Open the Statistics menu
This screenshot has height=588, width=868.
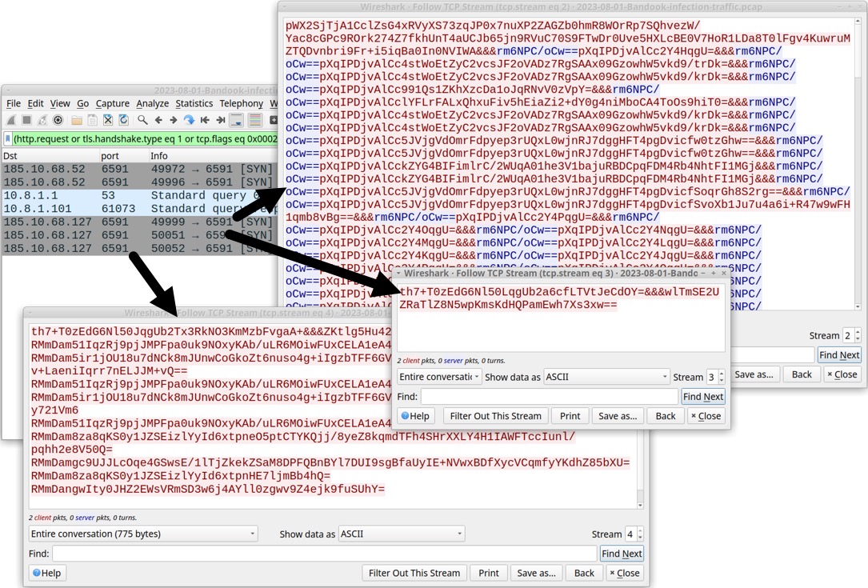click(x=194, y=103)
